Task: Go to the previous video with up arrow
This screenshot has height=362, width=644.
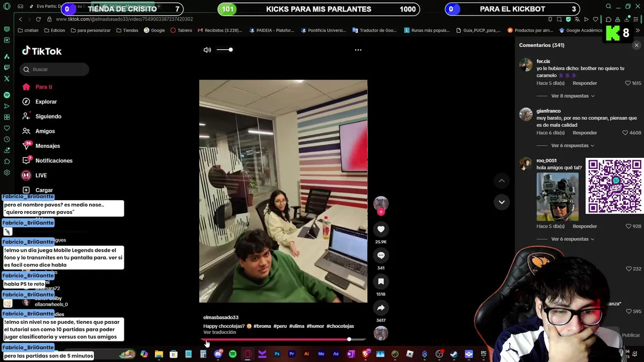Action: [502, 180]
